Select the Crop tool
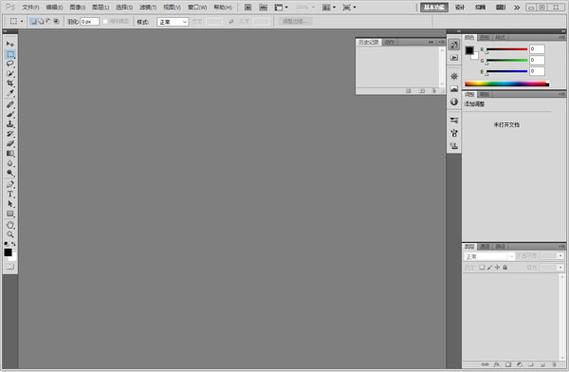Screen dimensions: 569x372 pyautogui.click(x=10, y=83)
